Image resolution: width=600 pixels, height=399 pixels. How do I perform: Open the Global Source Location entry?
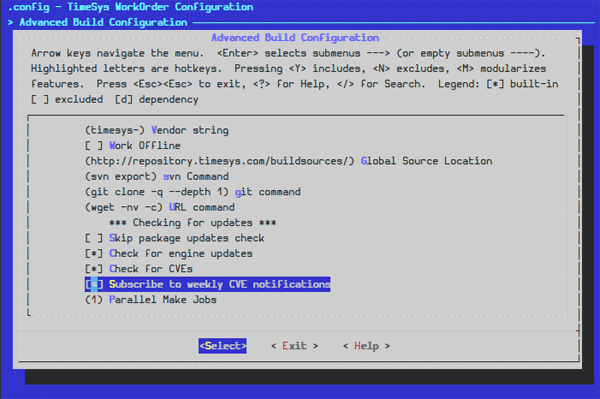(289, 161)
